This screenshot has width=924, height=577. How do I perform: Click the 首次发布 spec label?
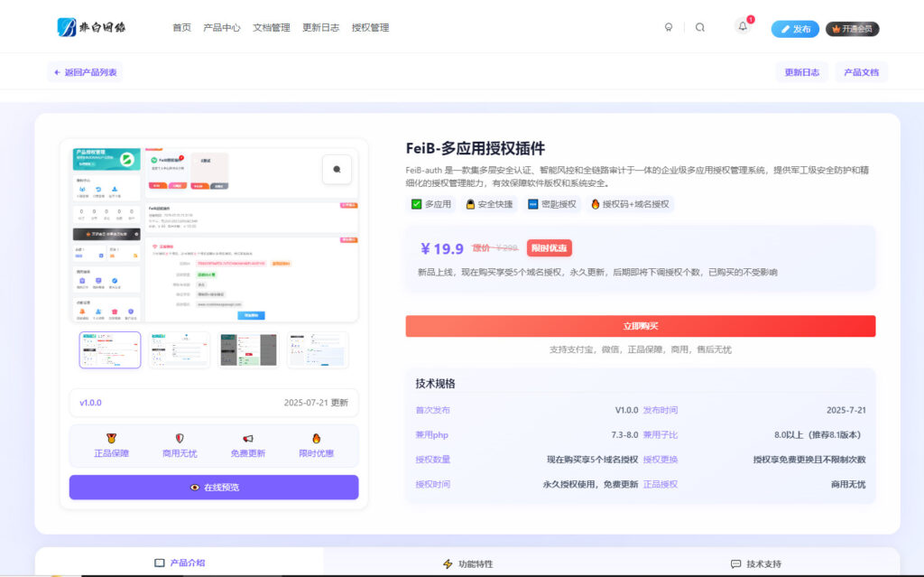(x=432, y=410)
